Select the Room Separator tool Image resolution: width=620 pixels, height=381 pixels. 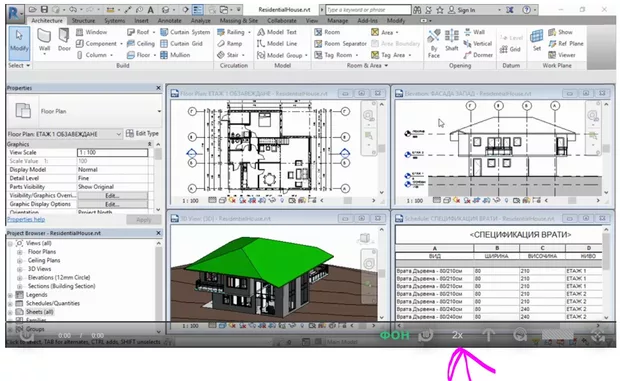pos(340,43)
